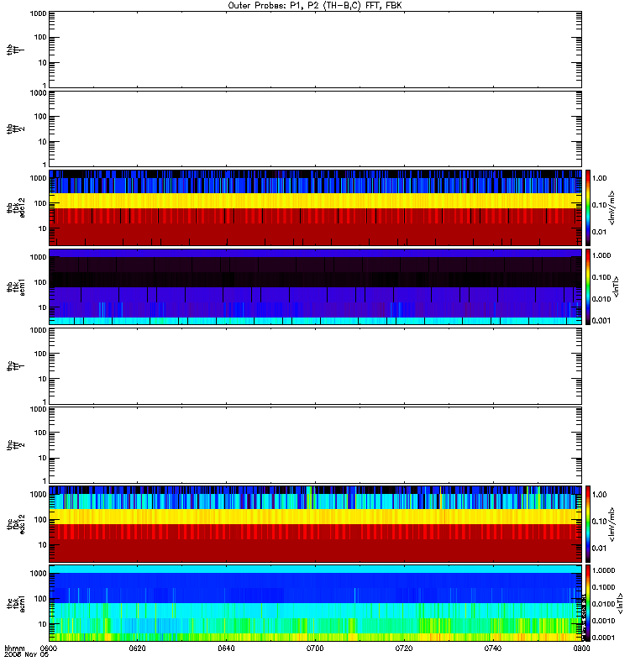
Task: Select the empty thb fff 1 plot panel
Action: (x=316, y=50)
